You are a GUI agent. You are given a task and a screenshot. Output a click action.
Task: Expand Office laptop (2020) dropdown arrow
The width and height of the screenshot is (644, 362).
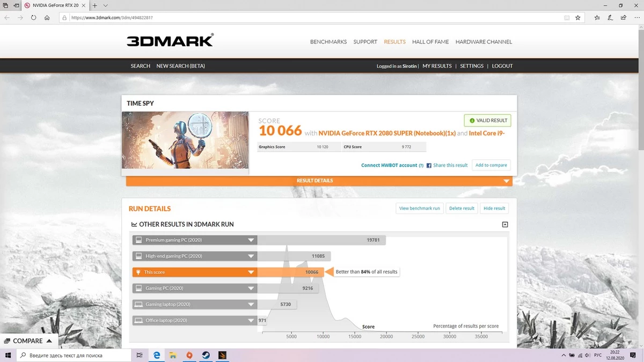(251, 321)
